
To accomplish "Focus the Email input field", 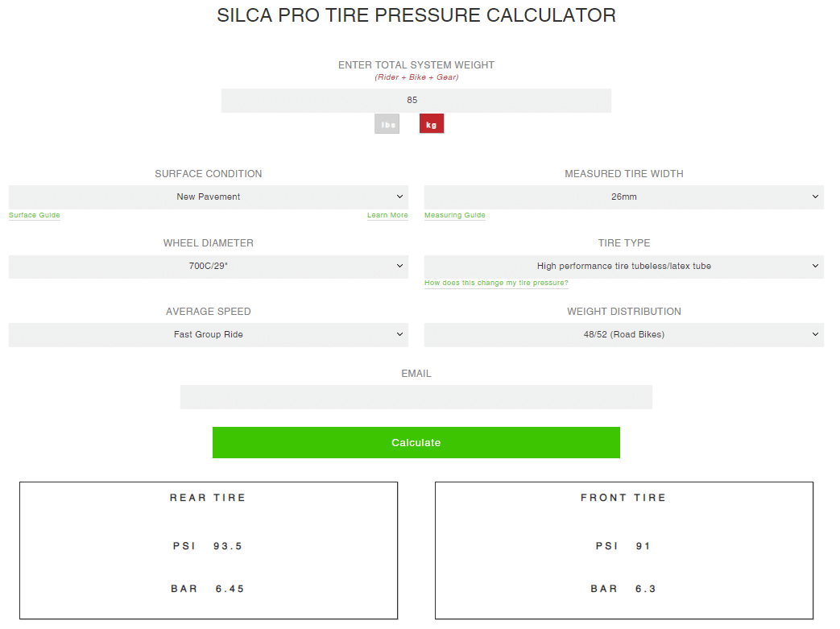I will pos(416,397).
